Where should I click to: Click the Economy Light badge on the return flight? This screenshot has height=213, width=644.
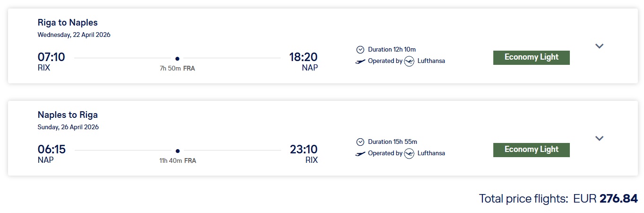coord(531,150)
